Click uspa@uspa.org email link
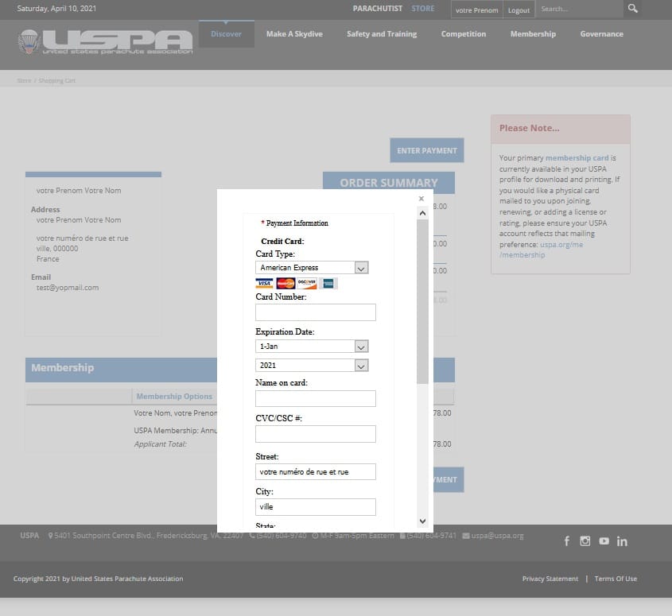 [x=497, y=536]
